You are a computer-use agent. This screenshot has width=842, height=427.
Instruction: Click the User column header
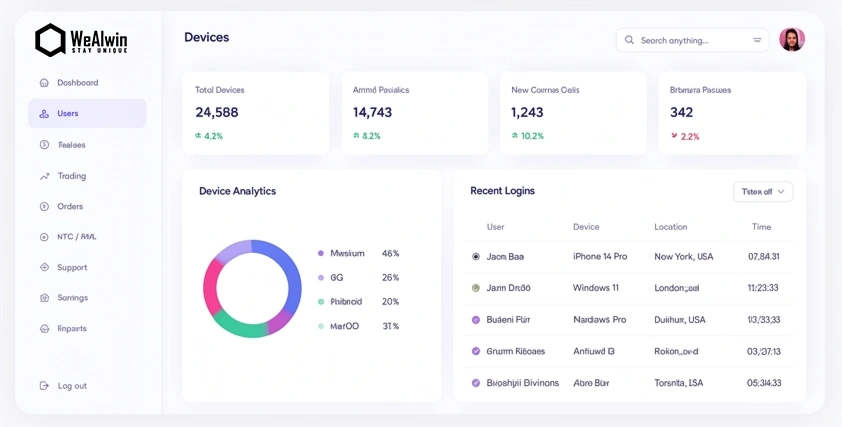(x=496, y=227)
